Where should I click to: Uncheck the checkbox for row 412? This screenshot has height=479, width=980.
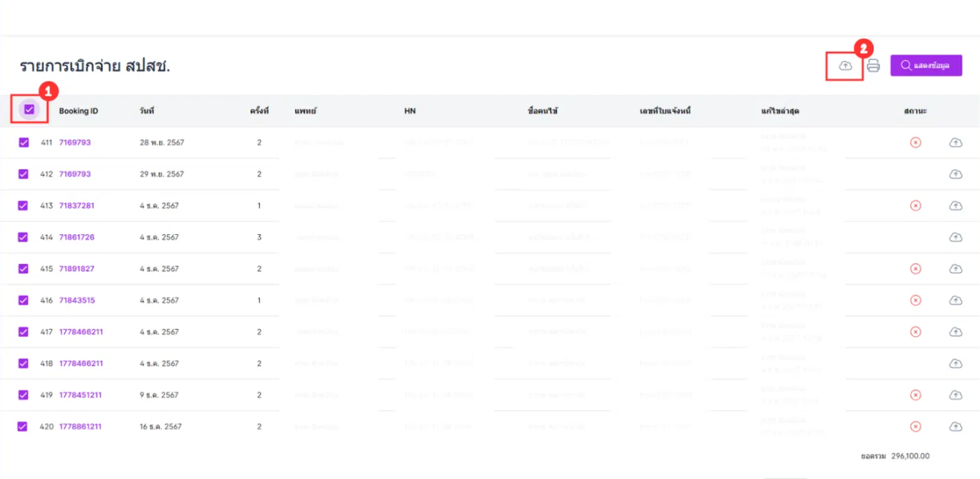point(23,174)
